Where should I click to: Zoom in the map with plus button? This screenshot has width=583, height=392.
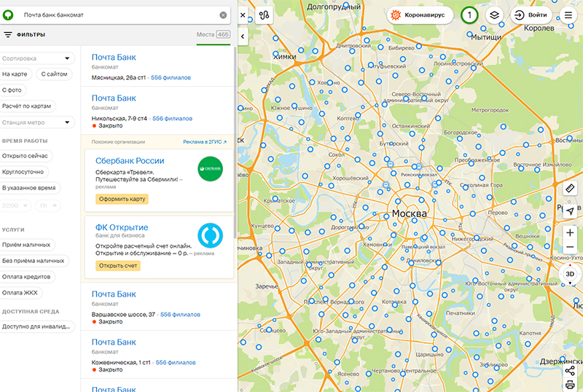570,233
